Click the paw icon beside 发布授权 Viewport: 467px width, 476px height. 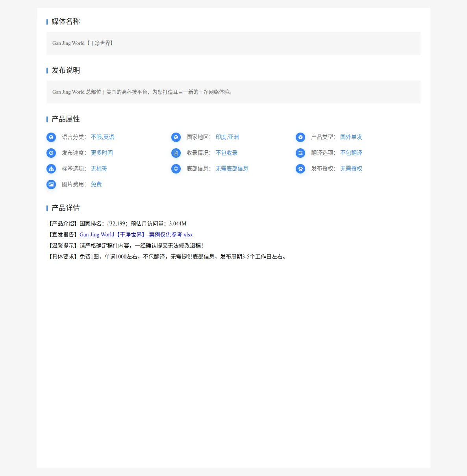pos(300,169)
